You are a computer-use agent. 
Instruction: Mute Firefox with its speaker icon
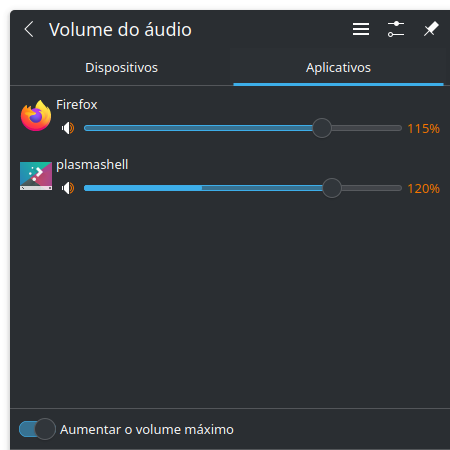68,128
